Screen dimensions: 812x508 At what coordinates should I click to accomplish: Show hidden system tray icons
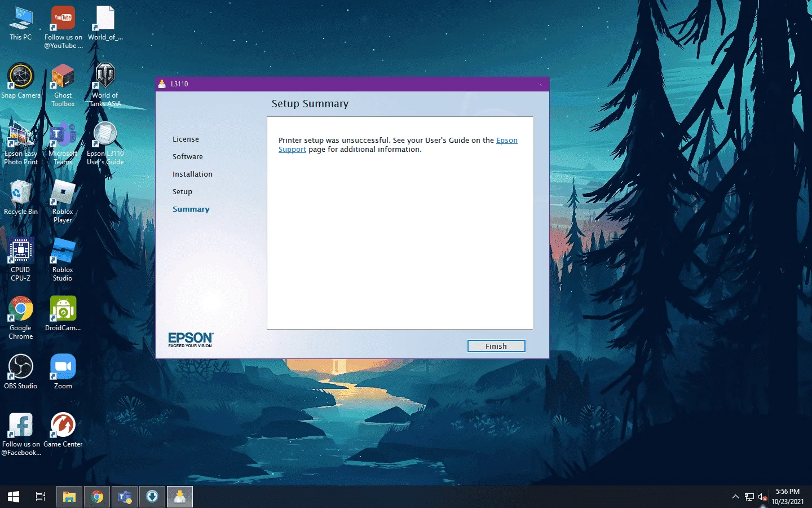pos(735,497)
